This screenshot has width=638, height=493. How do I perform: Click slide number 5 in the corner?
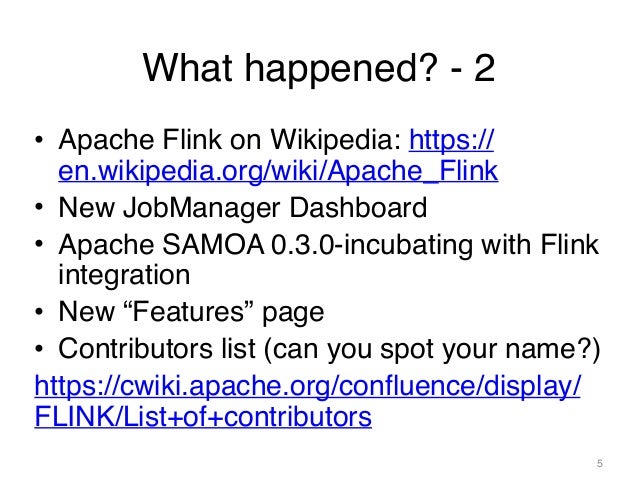tap(599, 464)
